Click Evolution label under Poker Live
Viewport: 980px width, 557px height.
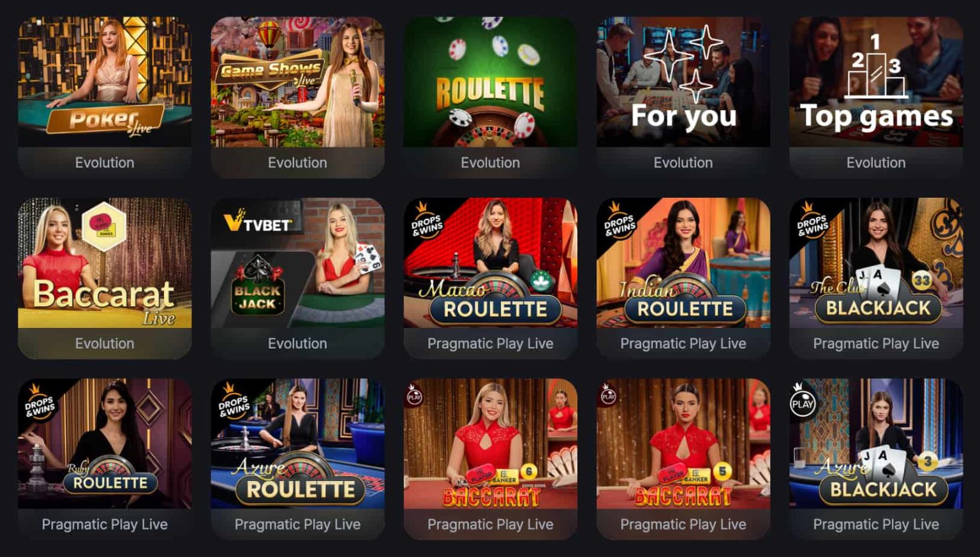(x=105, y=163)
